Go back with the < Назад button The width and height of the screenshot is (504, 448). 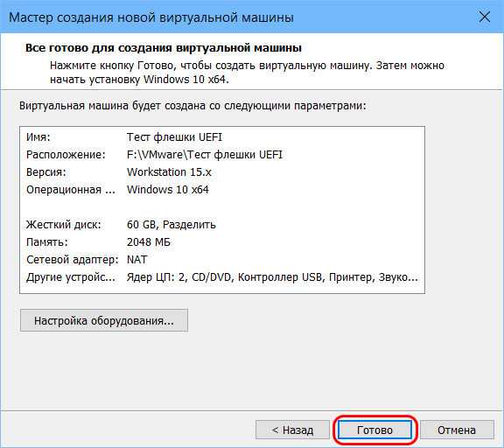coord(292,430)
